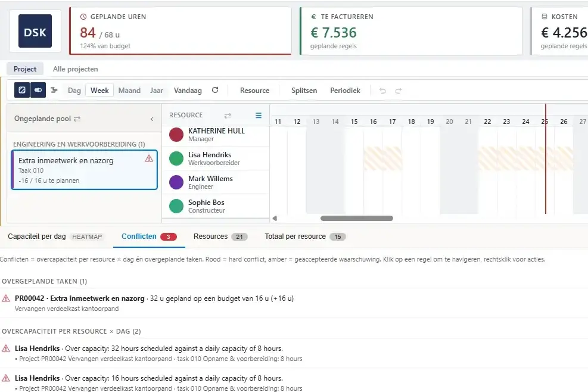
Task: Open Lisa Hendriks 16 hours overcapacity conflict
Action: [294, 380]
